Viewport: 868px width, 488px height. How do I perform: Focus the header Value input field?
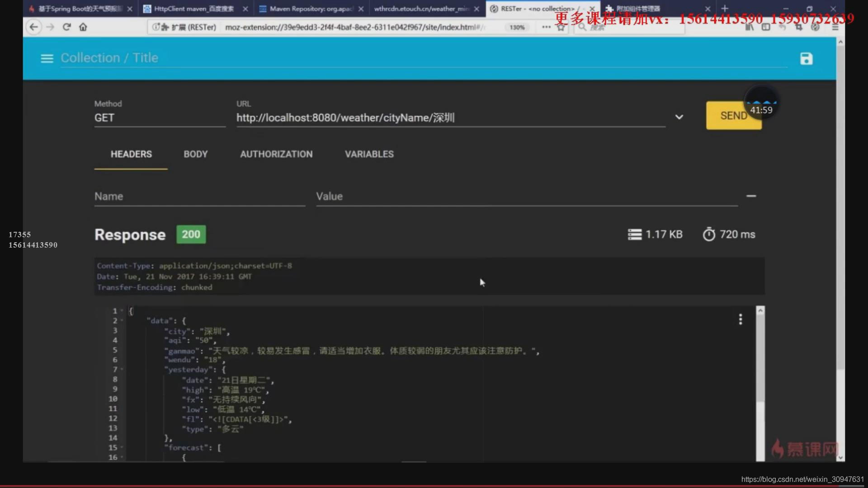[527, 197]
